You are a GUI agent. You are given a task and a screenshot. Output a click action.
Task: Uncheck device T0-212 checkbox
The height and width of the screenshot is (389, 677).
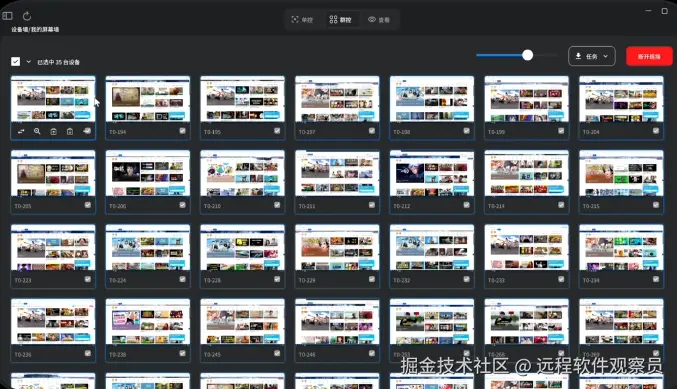click(466, 205)
